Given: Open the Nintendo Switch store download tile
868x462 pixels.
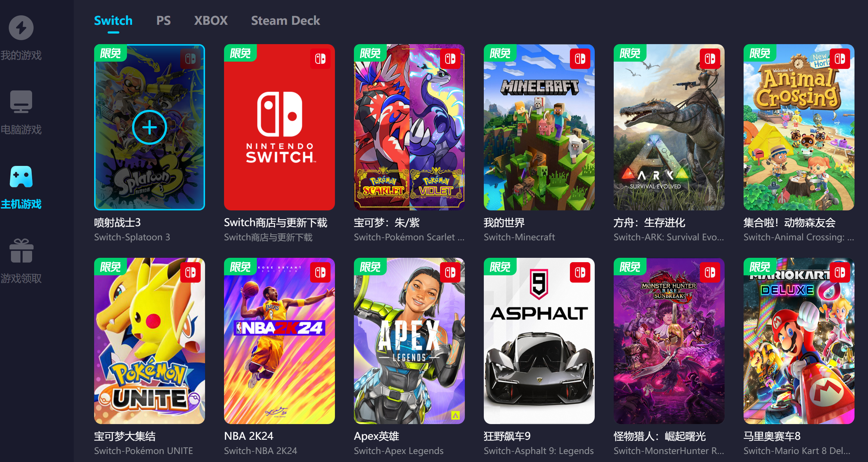Looking at the screenshot, I should (279, 127).
